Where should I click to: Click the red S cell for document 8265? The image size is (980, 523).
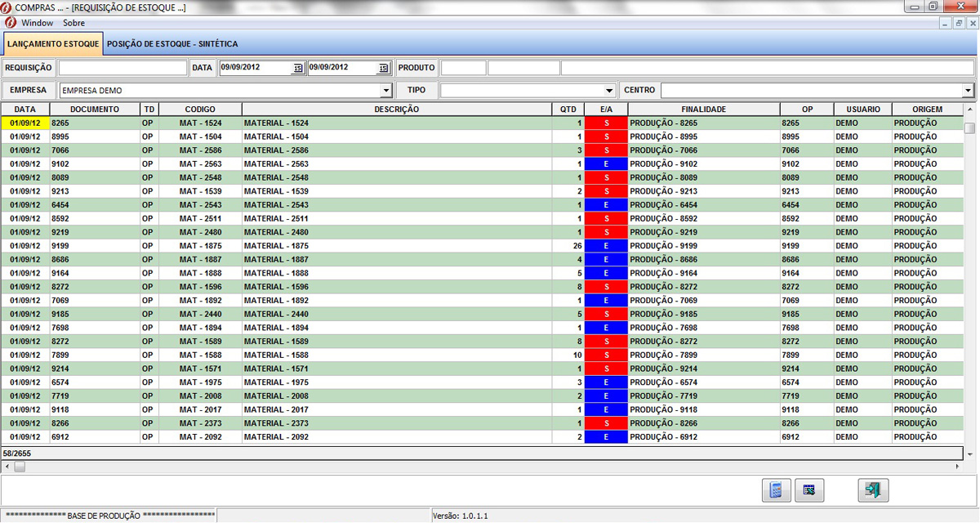click(x=606, y=123)
